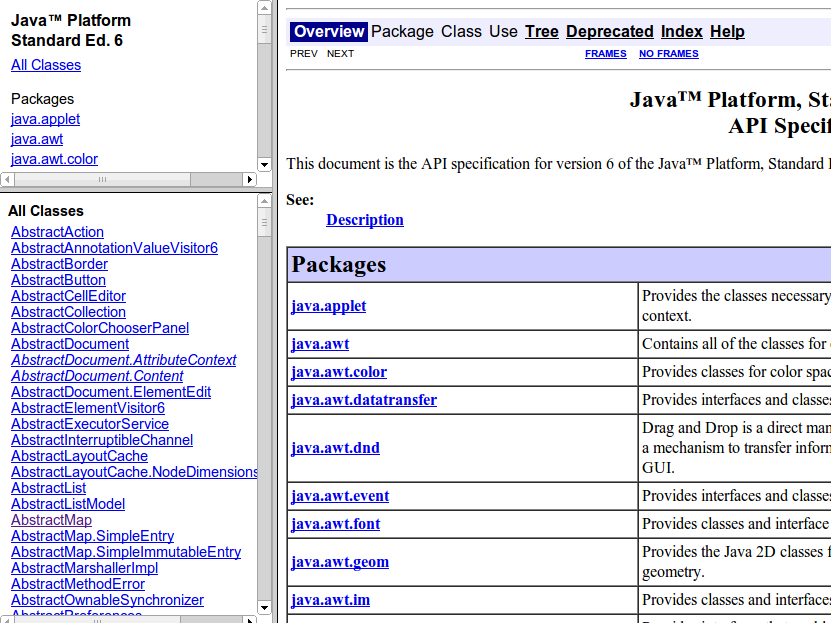This screenshot has height=623, width=831.
Task: Open the Tree navigation tab
Action: coord(541,32)
